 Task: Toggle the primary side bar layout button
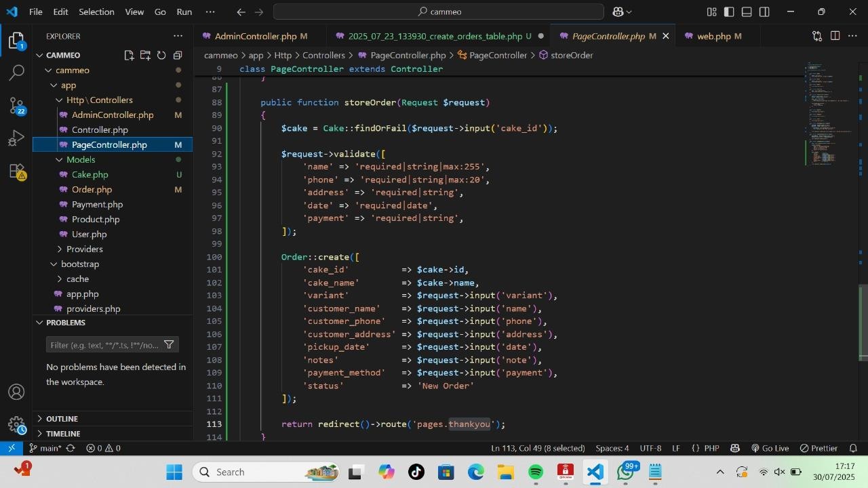pyautogui.click(x=729, y=12)
